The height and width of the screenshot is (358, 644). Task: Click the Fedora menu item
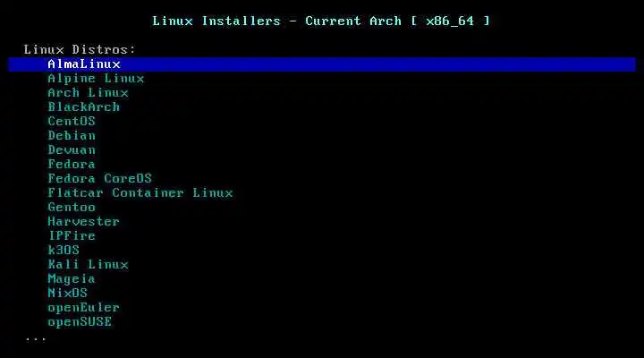[72, 164]
